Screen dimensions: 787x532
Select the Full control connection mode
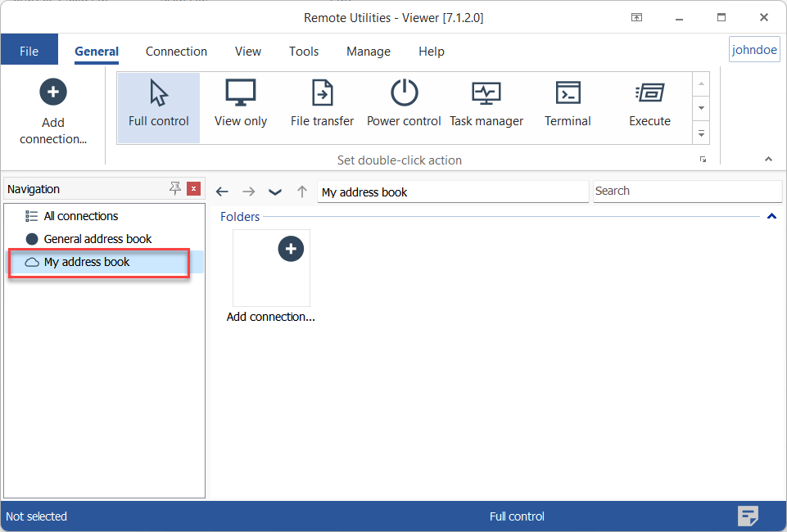(158, 106)
